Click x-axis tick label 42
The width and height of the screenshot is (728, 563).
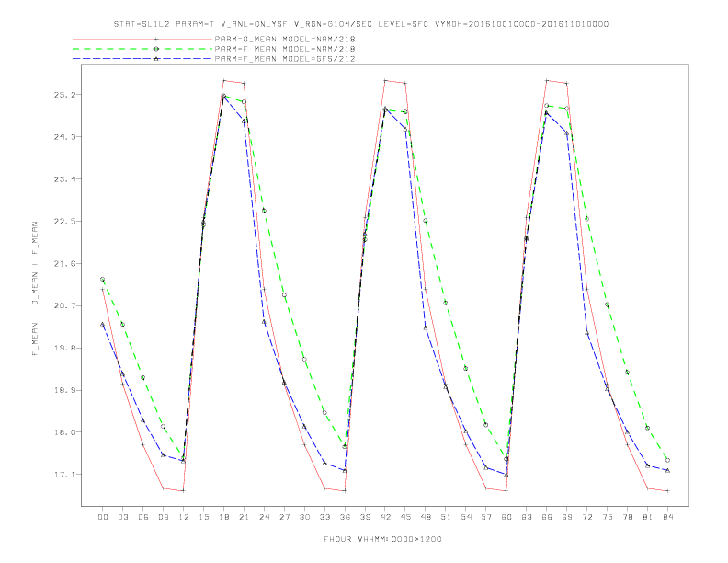point(385,517)
